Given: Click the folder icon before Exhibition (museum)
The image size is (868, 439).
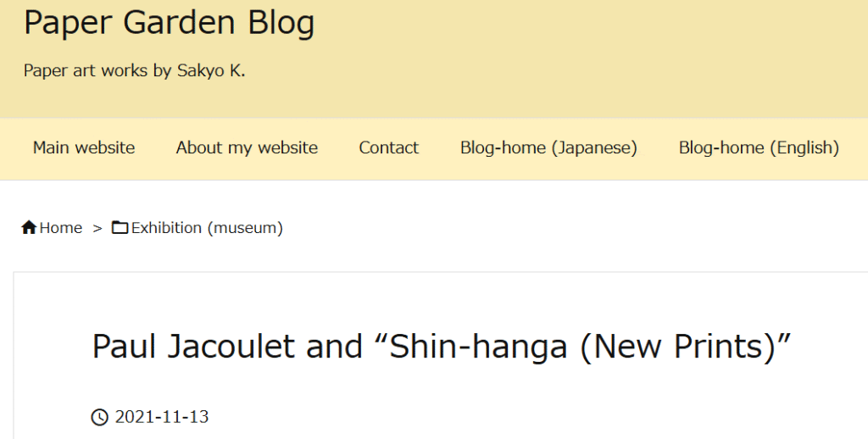Looking at the screenshot, I should 120,227.
